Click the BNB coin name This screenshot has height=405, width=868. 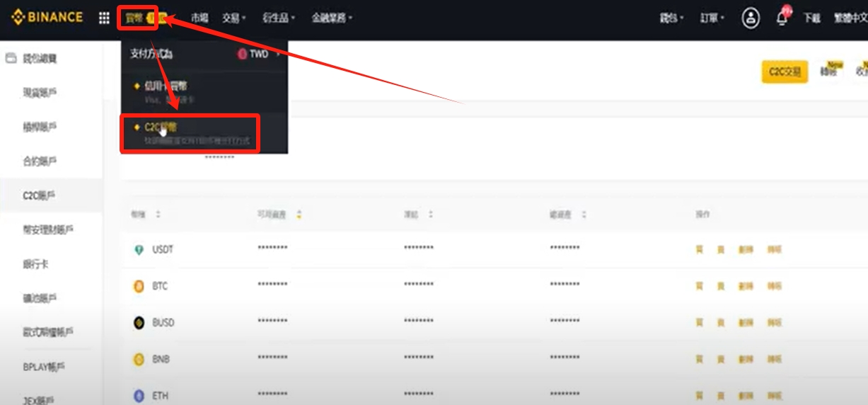pos(161,360)
